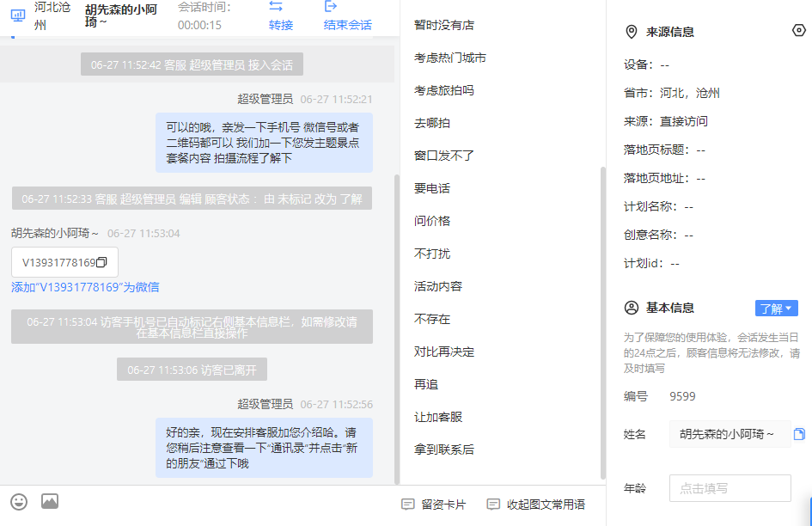Click the 结束会话 exit icon
Screen dimensions: 812x526
pyautogui.click(x=331, y=6)
